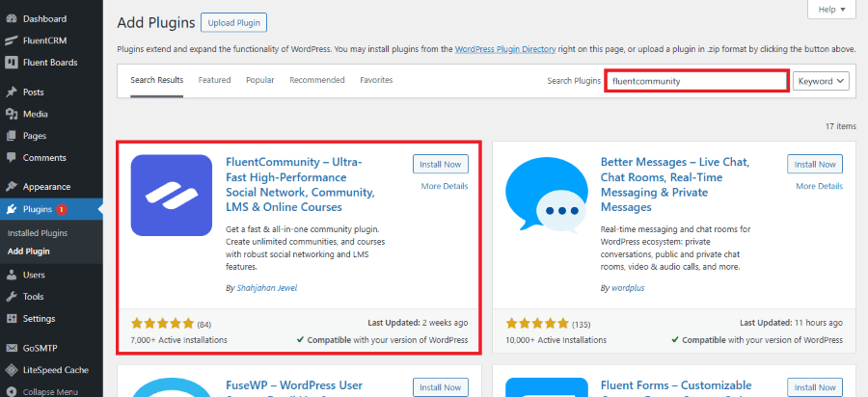
Task: Click the red Plugins update badge
Action: (62, 209)
